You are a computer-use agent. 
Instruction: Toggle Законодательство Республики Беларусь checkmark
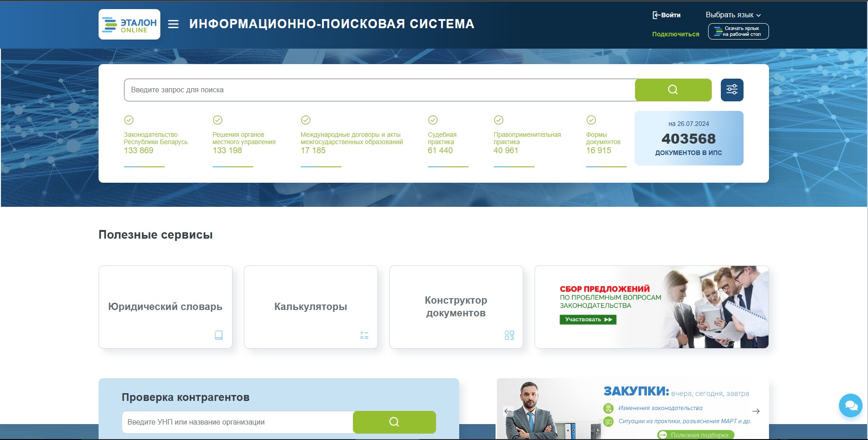point(129,120)
